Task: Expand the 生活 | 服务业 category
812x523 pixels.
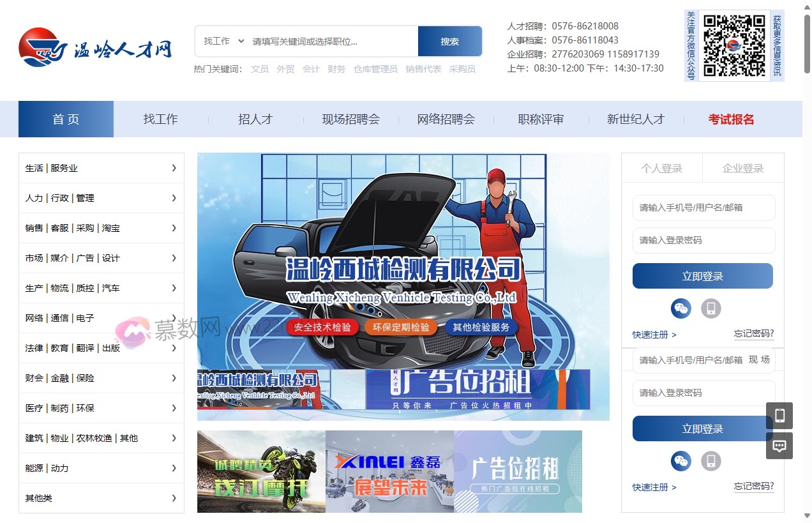Action: pyautogui.click(x=101, y=168)
